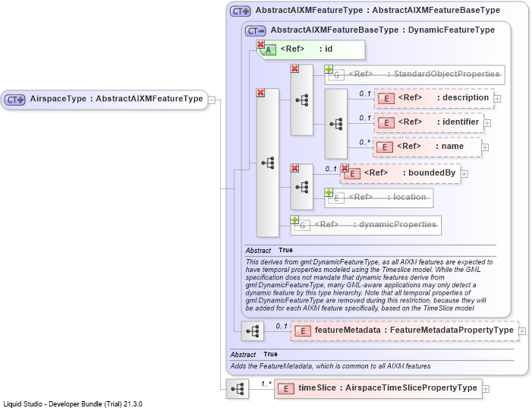Click green plus on StandardObjectProperties group

point(329,69)
